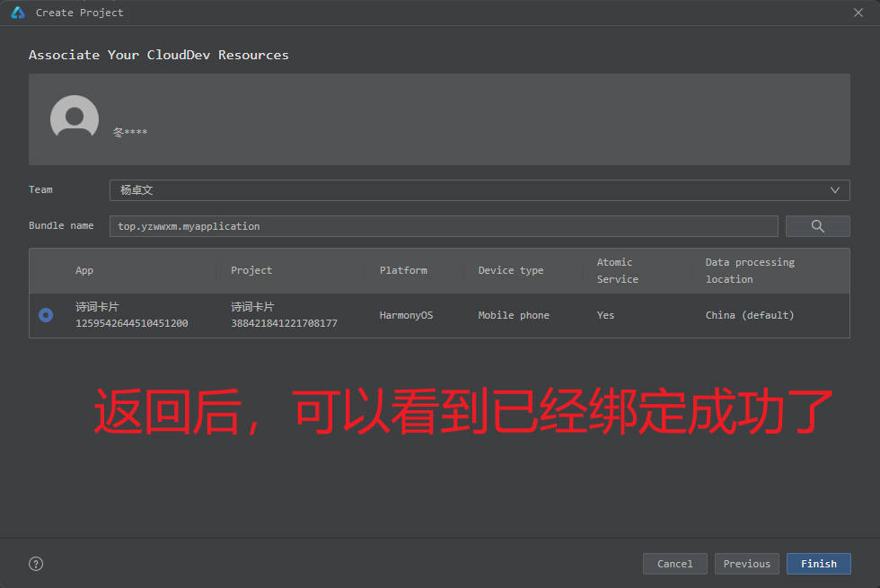This screenshot has height=588, width=880.
Task: Click the Device type column header
Action: click(x=511, y=270)
